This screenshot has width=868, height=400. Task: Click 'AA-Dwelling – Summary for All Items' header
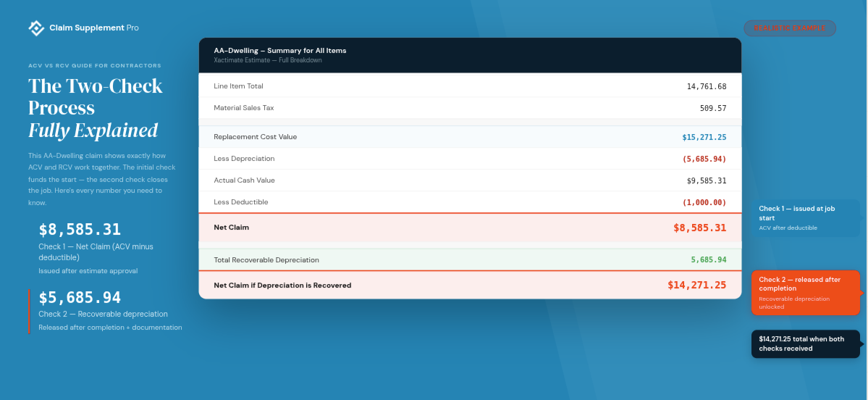(x=280, y=51)
